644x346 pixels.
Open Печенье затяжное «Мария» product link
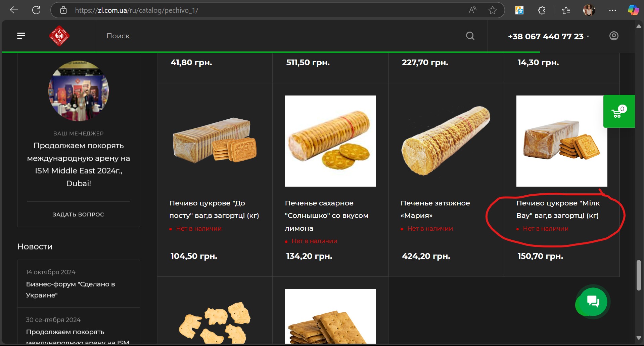click(435, 209)
